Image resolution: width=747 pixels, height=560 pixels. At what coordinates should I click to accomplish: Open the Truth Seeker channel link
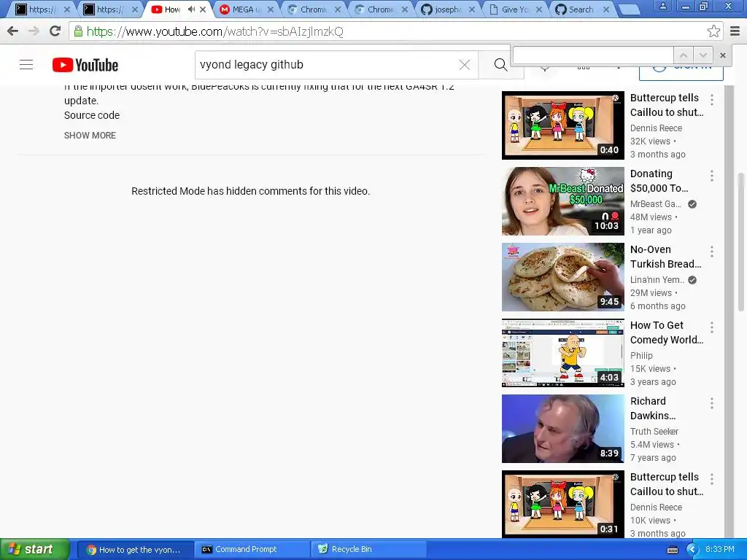pyautogui.click(x=654, y=432)
